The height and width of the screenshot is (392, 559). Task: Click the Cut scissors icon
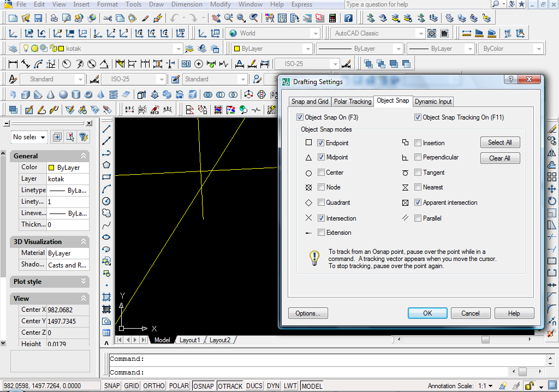pyautogui.click(x=108, y=18)
